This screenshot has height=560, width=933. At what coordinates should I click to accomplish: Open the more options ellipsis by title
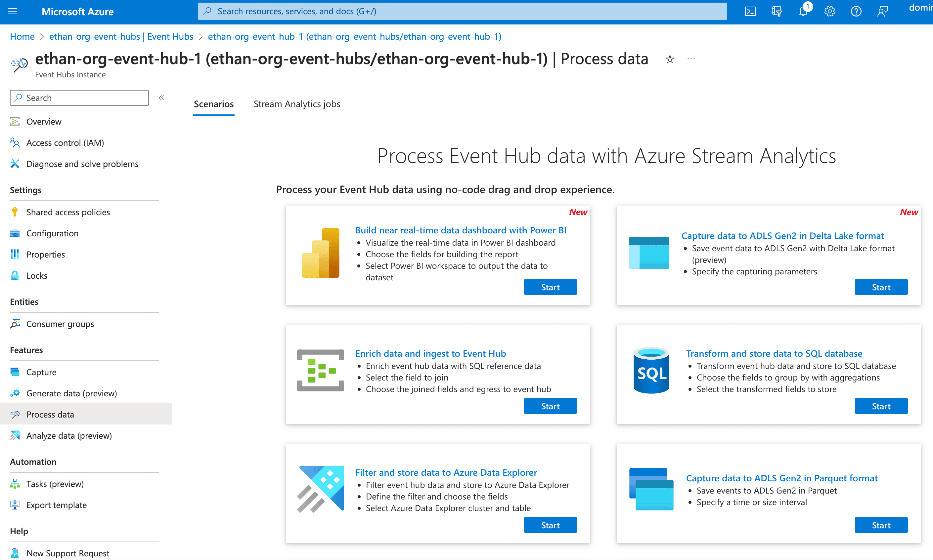[691, 59]
